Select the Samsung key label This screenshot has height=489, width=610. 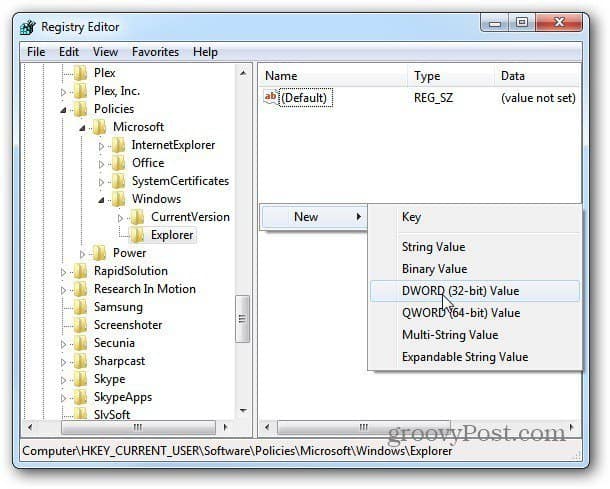[118, 307]
